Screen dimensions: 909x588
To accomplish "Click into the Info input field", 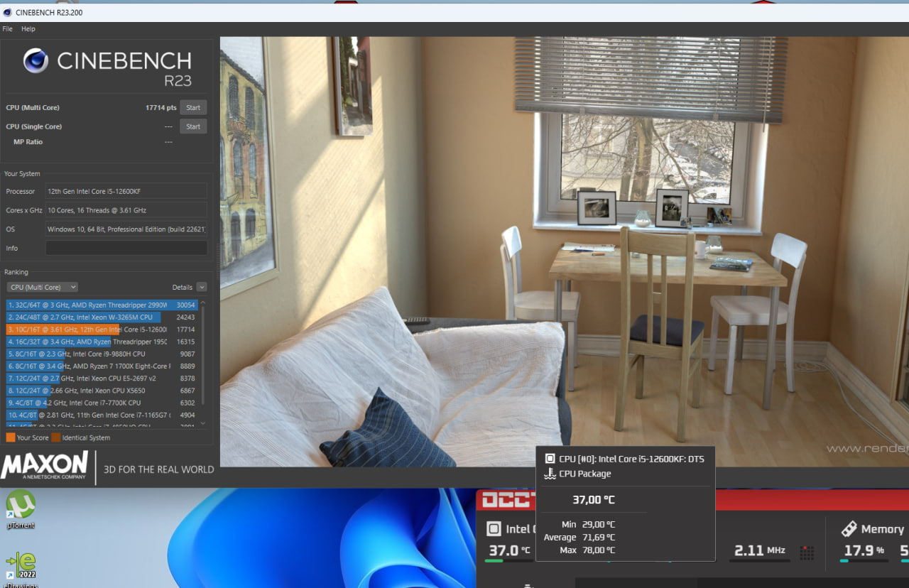I will [126, 248].
